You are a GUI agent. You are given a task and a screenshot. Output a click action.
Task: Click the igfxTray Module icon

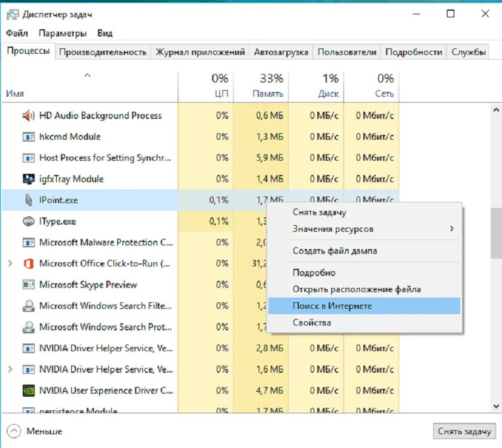coord(29,179)
